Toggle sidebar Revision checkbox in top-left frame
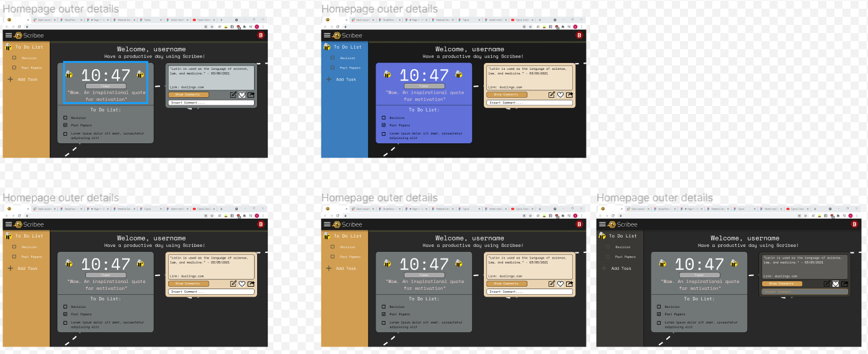Screen dimensions: 868x354 coord(14,58)
